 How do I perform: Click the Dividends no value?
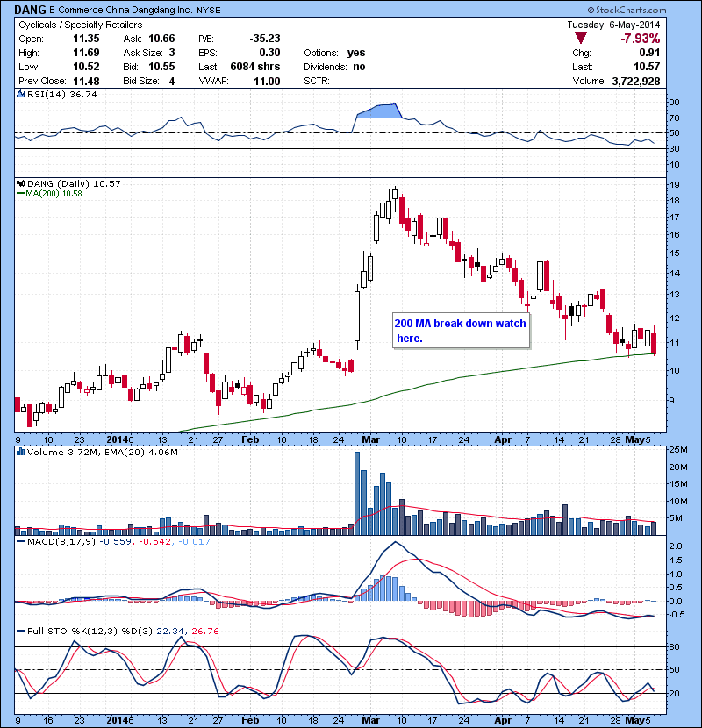(x=359, y=67)
